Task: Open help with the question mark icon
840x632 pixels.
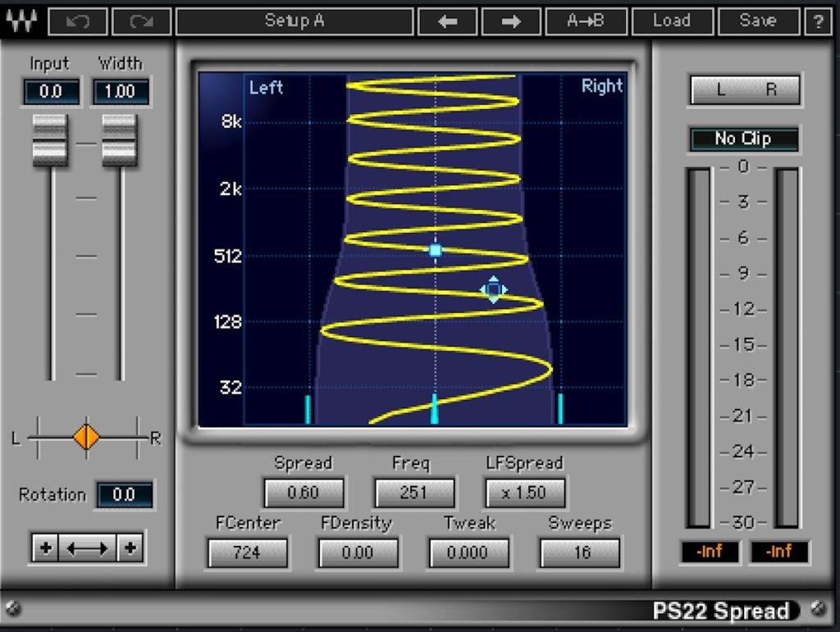Action: click(818, 21)
